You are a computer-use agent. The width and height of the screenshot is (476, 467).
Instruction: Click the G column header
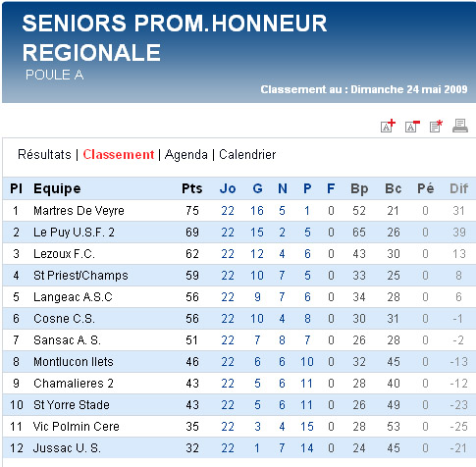(x=257, y=188)
